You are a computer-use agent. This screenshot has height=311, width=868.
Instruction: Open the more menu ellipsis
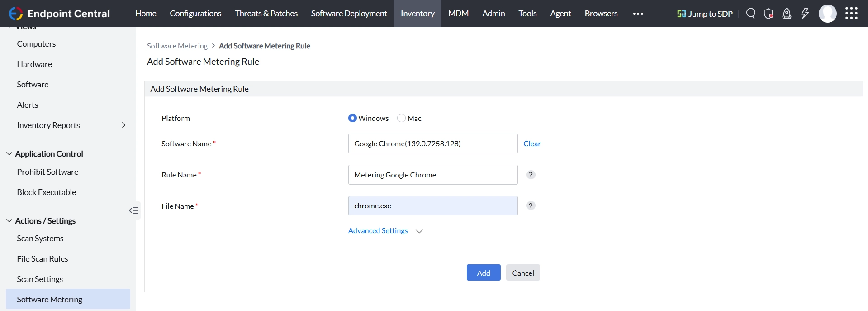[x=638, y=14]
